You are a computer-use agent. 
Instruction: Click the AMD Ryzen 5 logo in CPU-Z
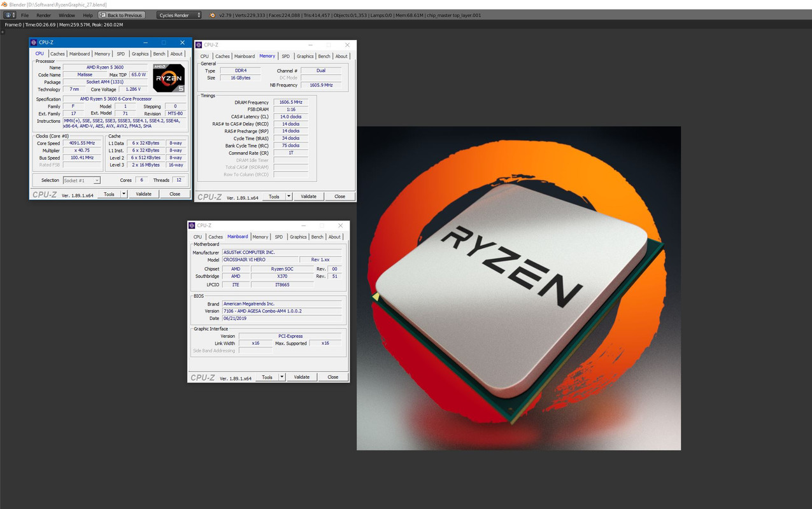(169, 78)
